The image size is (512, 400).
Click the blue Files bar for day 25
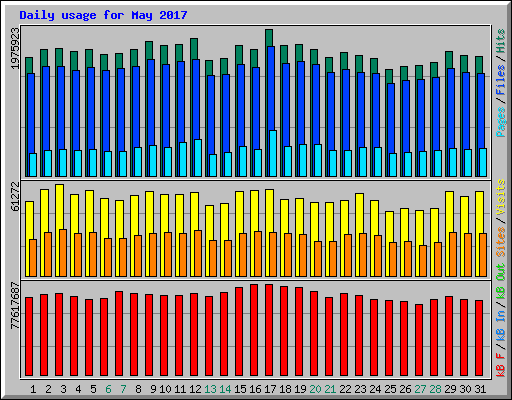pyautogui.click(x=391, y=118)
